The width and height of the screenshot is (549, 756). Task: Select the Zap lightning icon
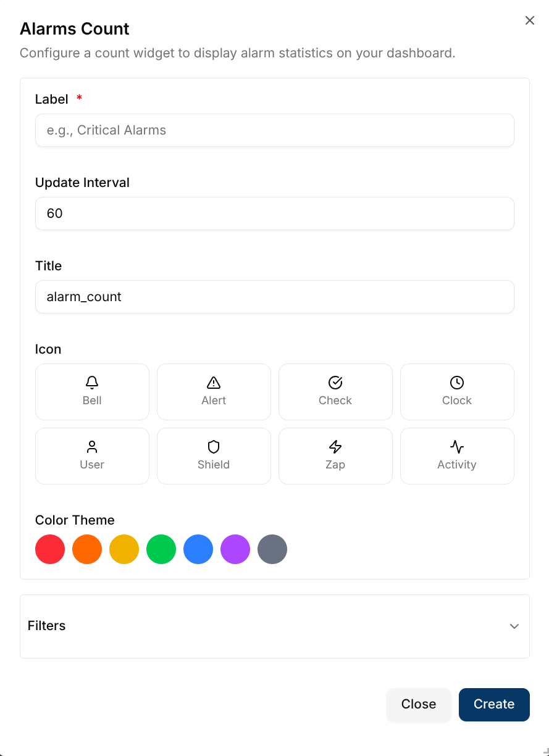tap(335, 455)
